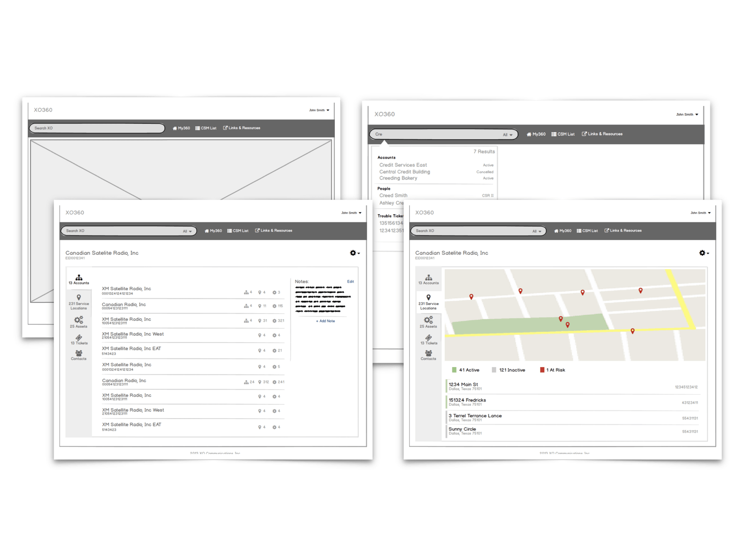Open Contacts in accounts window sidebar
This screenshot has height=560, width=744.
[x=78, y=355]
